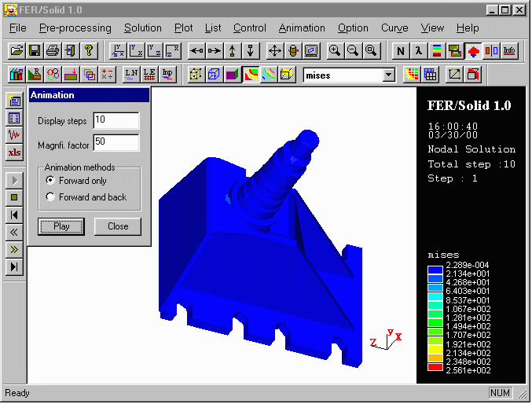This screenshot has height=404, width=532.
Task: Select the Forward only radio button
Action: (x=51, y=181)
